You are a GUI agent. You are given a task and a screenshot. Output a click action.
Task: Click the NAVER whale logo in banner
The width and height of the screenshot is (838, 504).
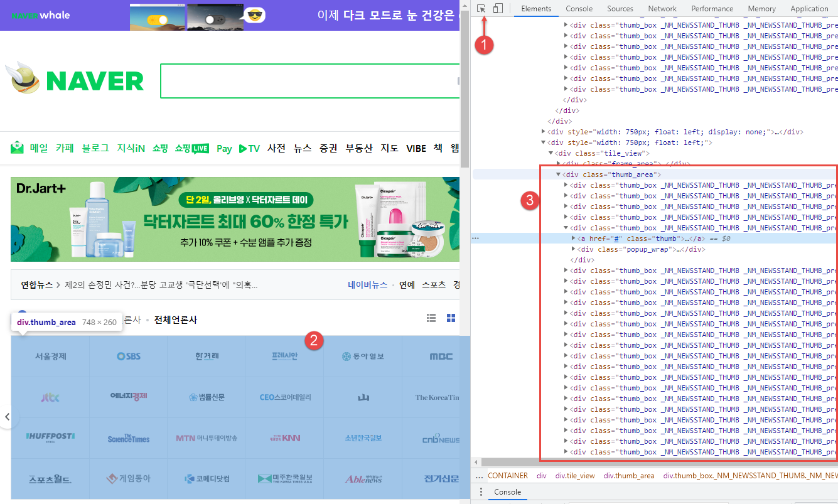41,15
